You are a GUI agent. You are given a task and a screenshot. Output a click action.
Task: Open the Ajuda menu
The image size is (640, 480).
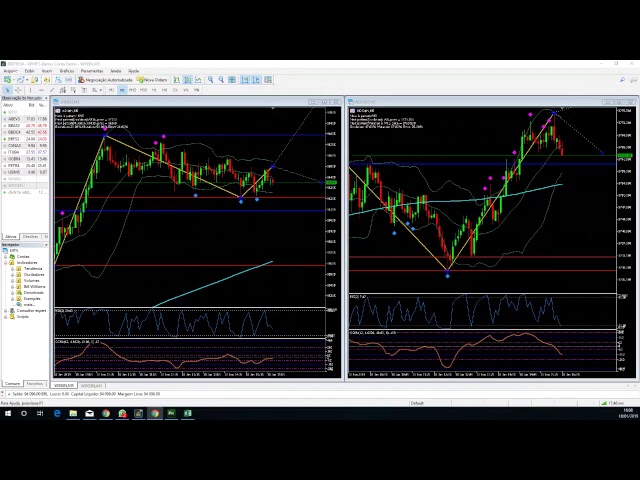click(133, 71)
